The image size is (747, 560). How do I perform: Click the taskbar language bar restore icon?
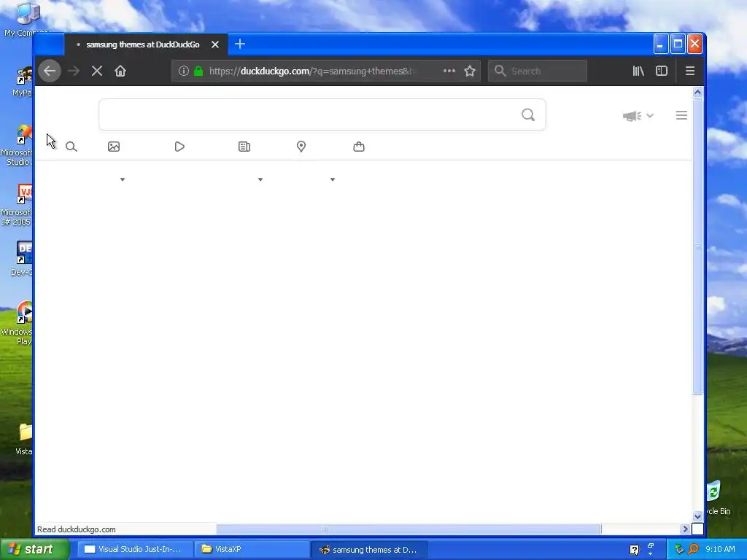(651, 545)
